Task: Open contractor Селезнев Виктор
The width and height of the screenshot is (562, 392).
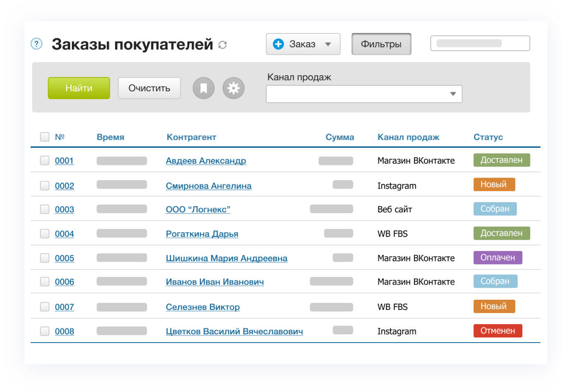Action: coord(203,307)
